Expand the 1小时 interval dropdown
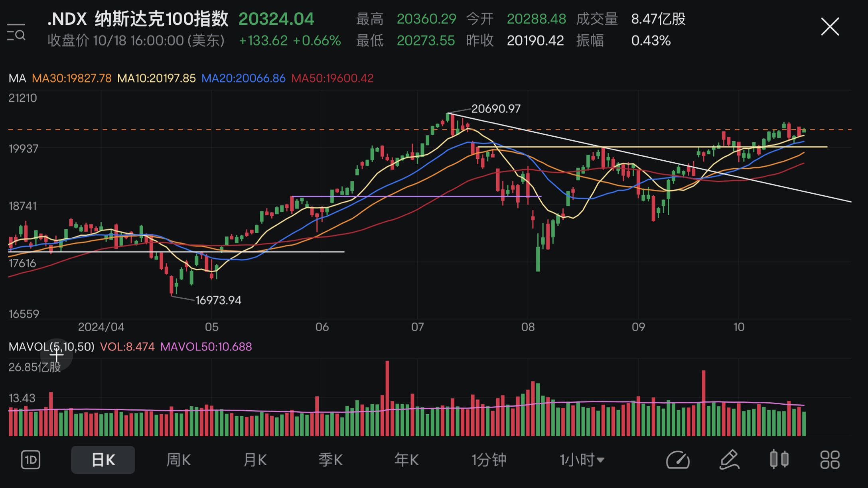The height and width of the screenshot is (488, 868). (582, 460)
